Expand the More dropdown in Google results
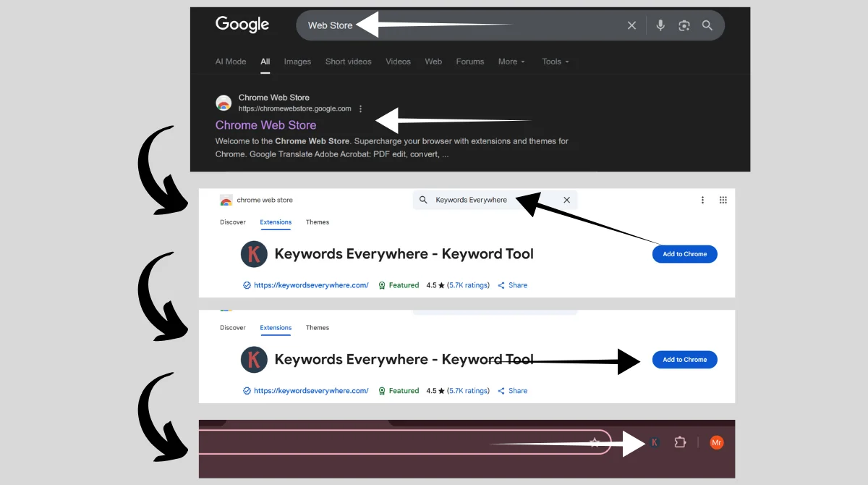 click(511, 62)
